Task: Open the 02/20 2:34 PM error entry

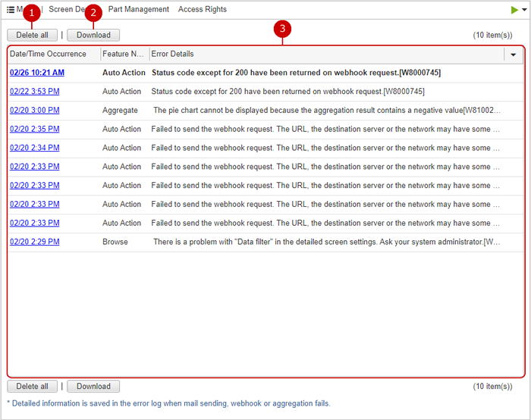Action: [x=35, y=148]
